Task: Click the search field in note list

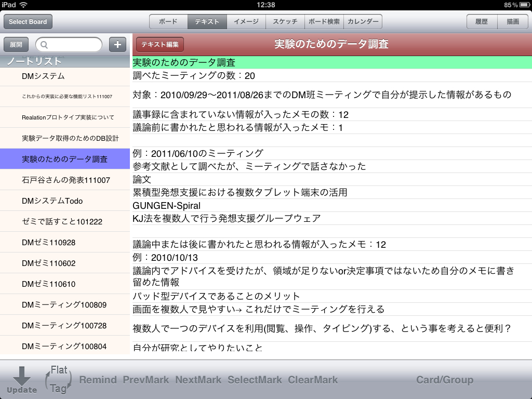Action: [x=69, y=45]
